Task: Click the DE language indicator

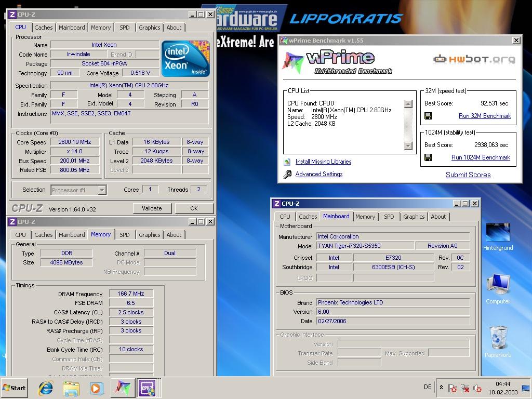Action: pyautogui.click(x=428, y=387)
